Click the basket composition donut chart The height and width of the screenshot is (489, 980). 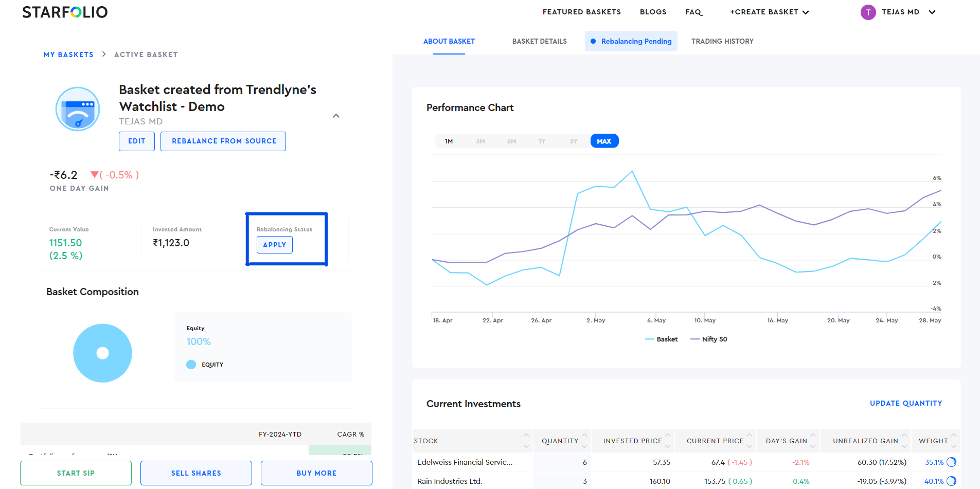pos(102,353)
